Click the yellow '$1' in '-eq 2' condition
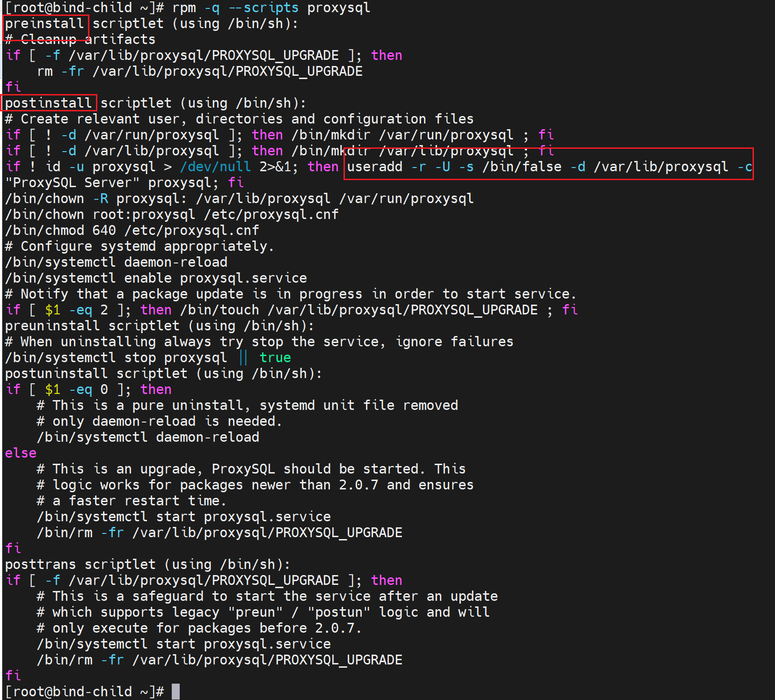Screen dimensions: 775x700 point(52,310)
